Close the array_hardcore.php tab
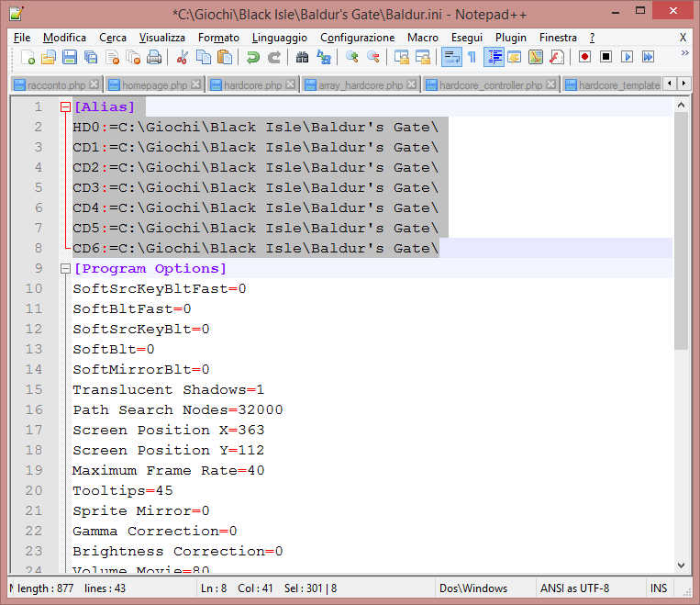 (412, 84)
